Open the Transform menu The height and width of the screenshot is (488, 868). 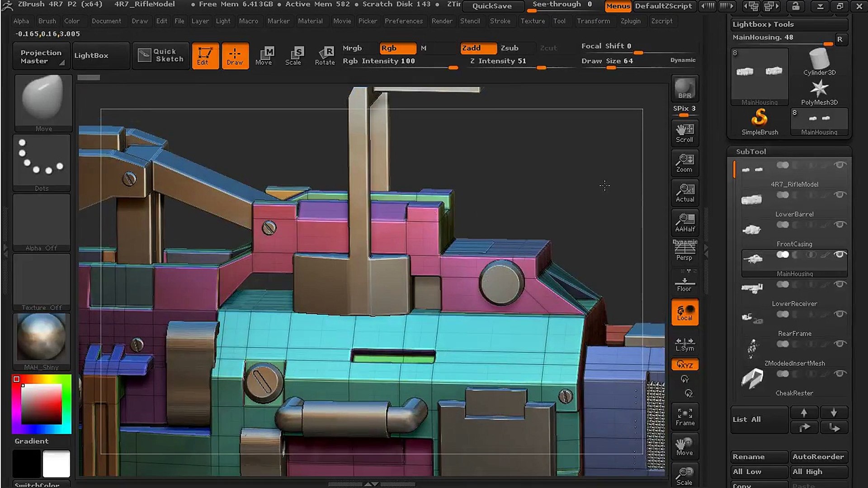593,21
